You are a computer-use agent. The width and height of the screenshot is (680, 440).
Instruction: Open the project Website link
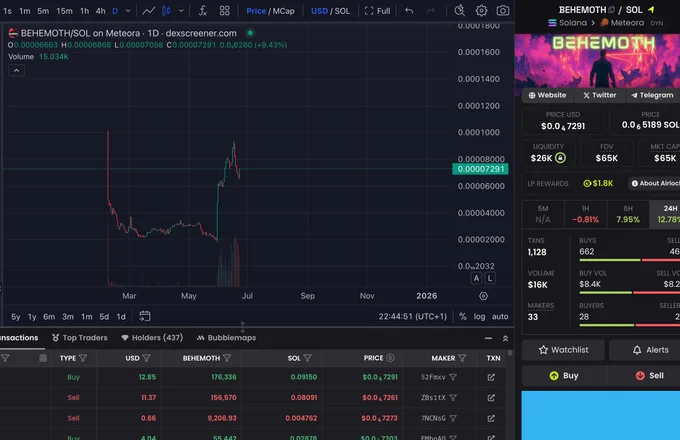pos(547,95)
